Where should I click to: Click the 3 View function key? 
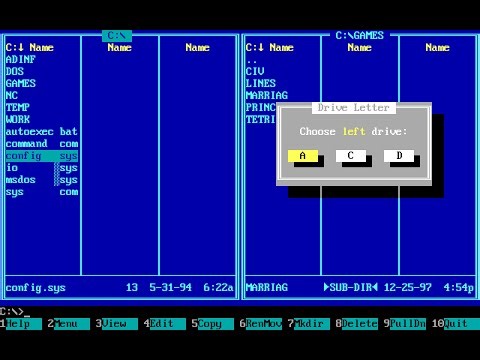coord(117,324)
